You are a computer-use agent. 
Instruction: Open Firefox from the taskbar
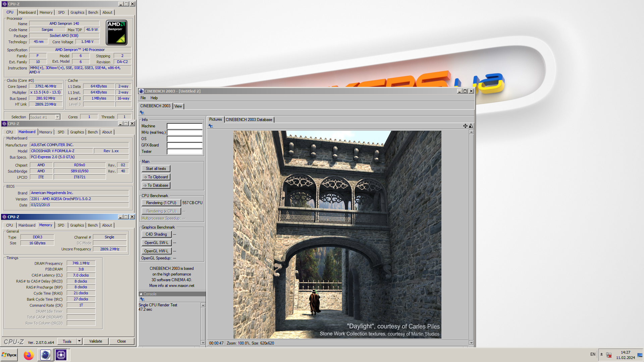pos(29,355)
